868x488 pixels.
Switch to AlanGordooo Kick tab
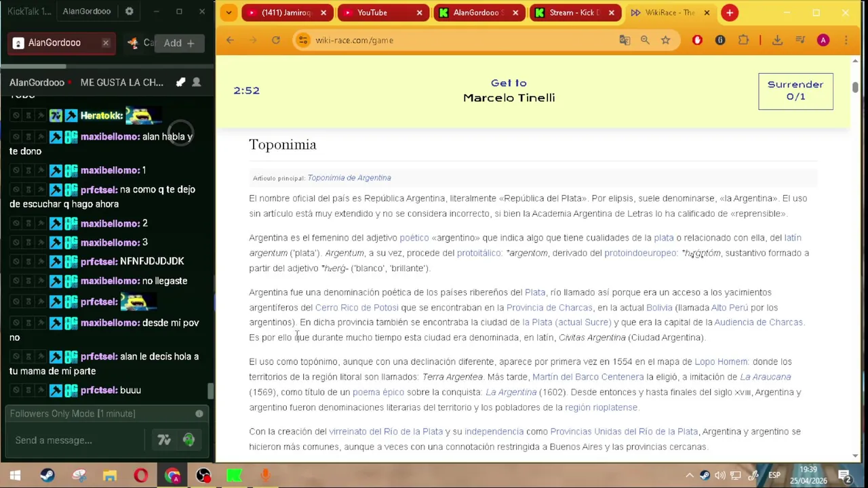pyautogui.click(x=478, y=12)
